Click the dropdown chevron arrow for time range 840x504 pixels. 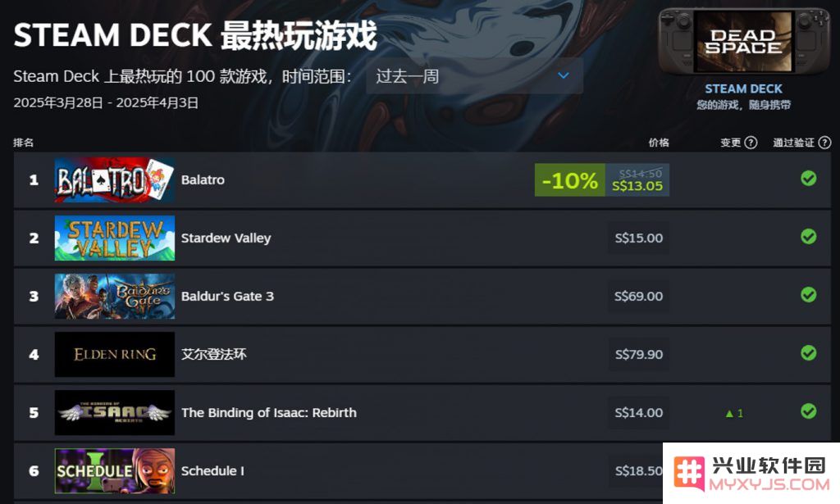click(x=563, y=75)
